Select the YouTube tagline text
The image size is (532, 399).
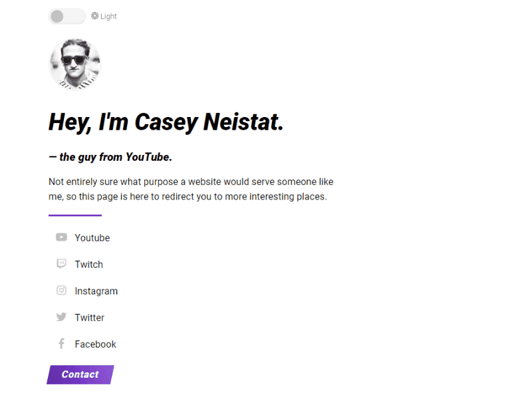click(111, 157)
